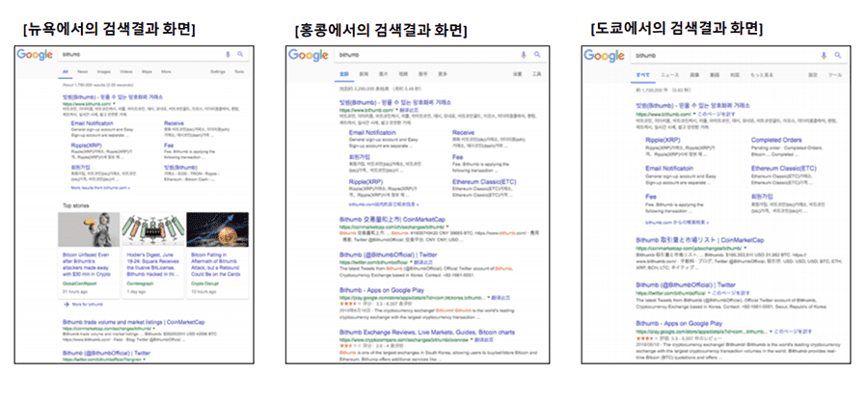Expand the もっと見る menu in Tokyo results
Screen dimensions: 868x401
tap(761, 74)
